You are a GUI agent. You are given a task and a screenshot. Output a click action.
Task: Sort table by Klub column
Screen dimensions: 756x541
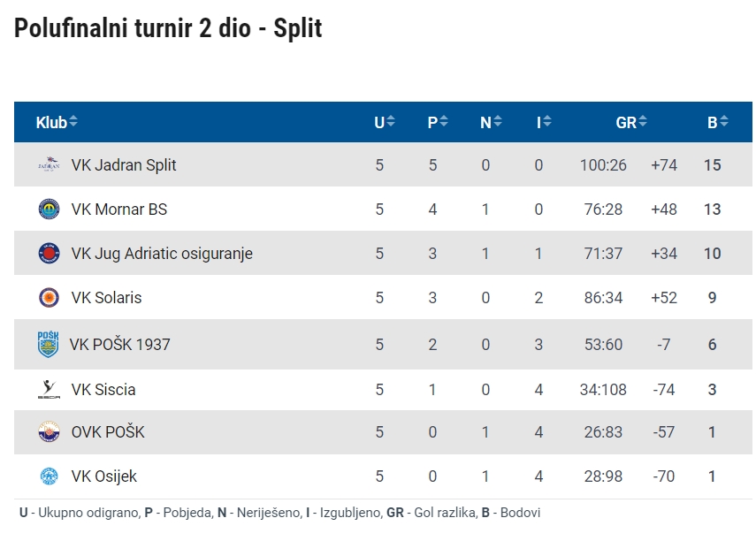57,123
